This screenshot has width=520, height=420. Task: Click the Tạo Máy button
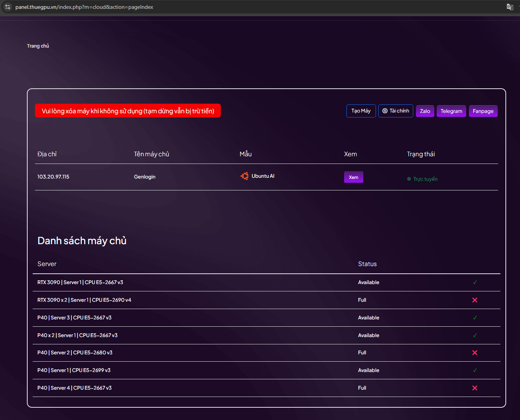[x=361, y=111]
